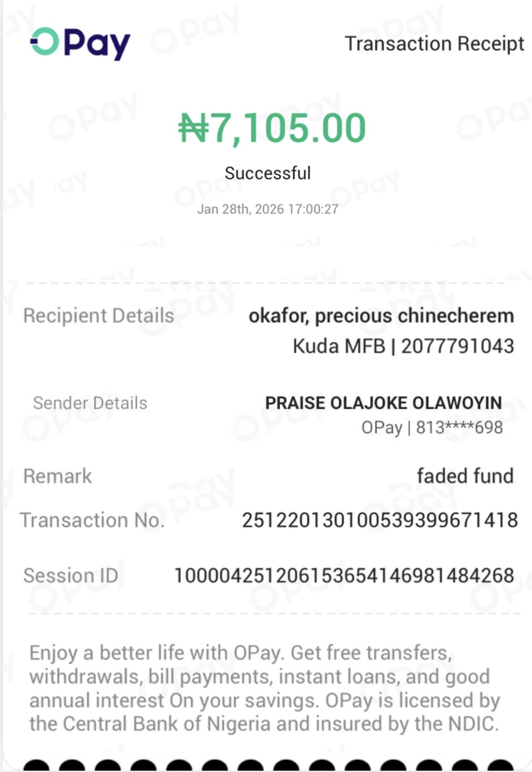The width and height of the screenshot is (532, 772).
Task: Select the transaction number 251220130100539399671418
Action: tap(380, 520)
